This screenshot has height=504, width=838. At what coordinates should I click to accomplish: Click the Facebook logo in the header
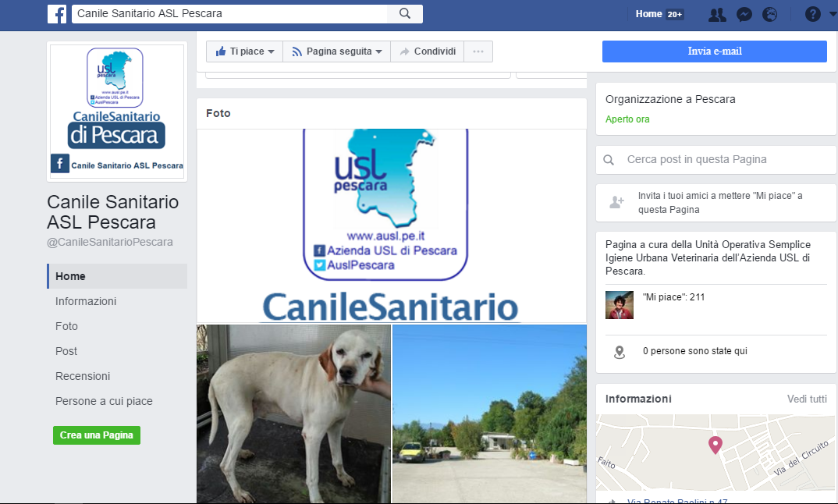pyautogui.click(x=57, y=14)
